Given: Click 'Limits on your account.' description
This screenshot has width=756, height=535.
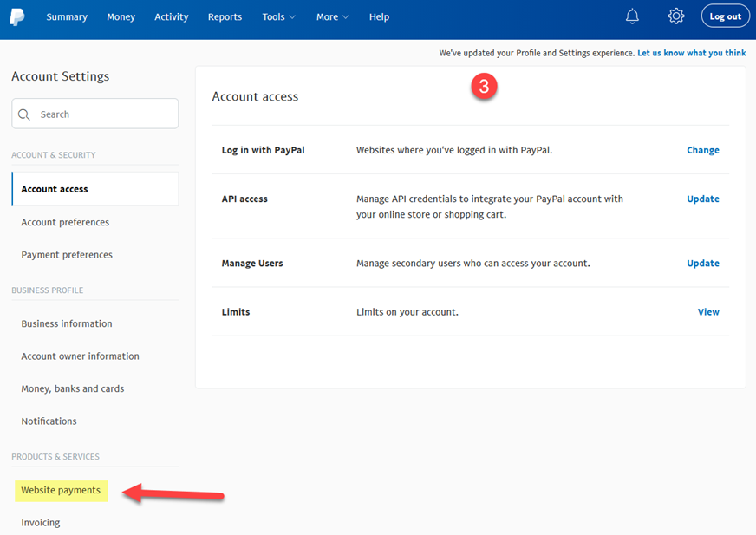Looking at the screenshot, I should point(407,312).
